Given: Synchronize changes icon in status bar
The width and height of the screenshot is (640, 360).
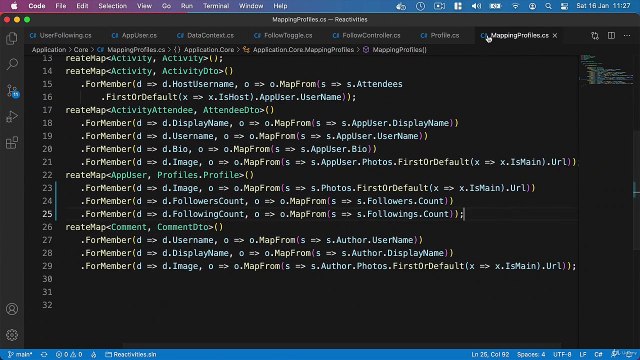Looking at the screenshot, I should [44, 354].
